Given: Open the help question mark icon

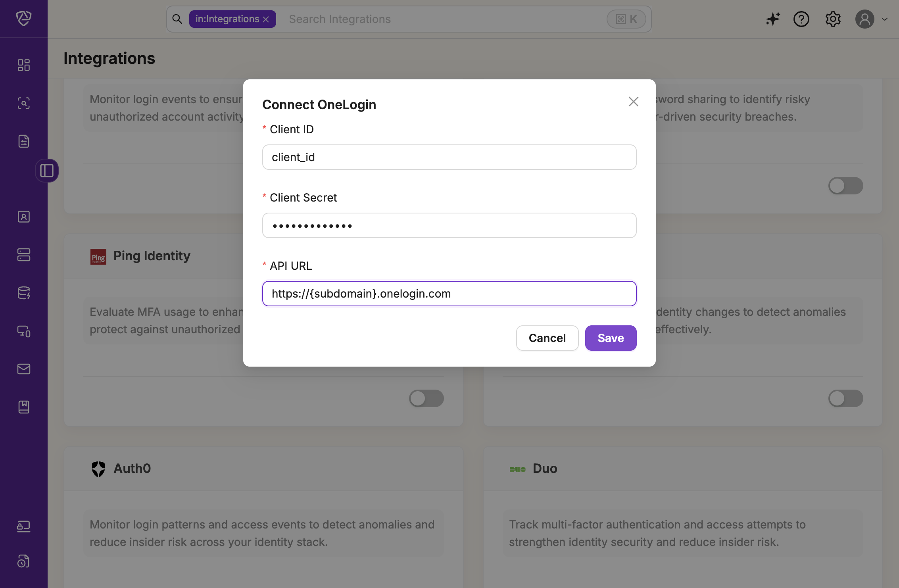Looking at the screenshot, I should click(x=801, y=19).
